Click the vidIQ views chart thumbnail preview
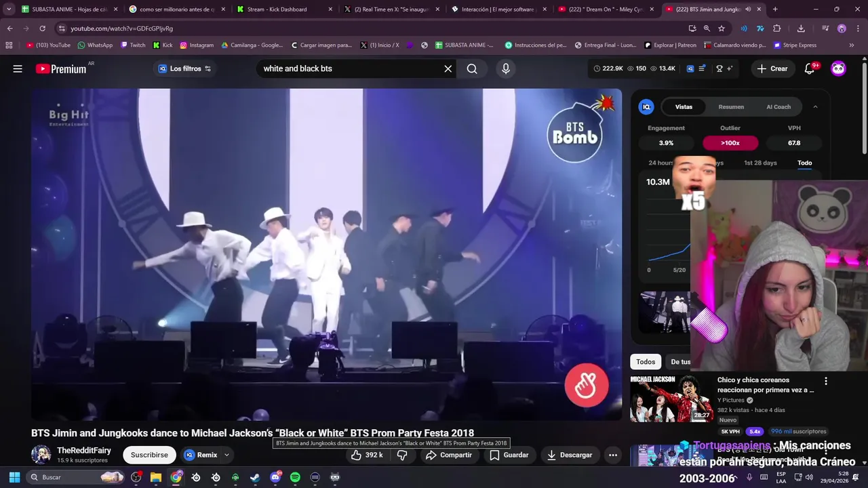The height and width of the screenshot is (488, 868). pyautogui.click(x=666, y=312)
